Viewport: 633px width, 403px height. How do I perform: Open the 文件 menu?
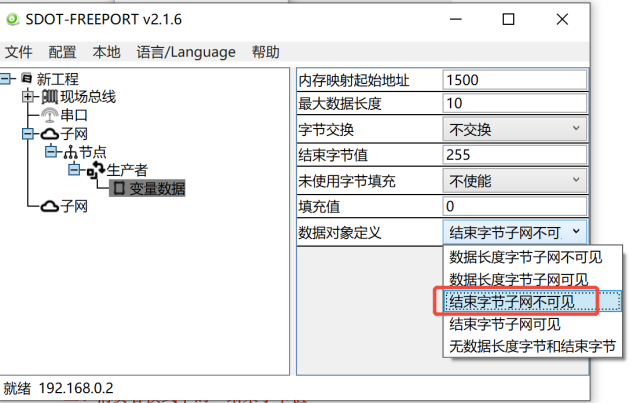click(18, 52)
